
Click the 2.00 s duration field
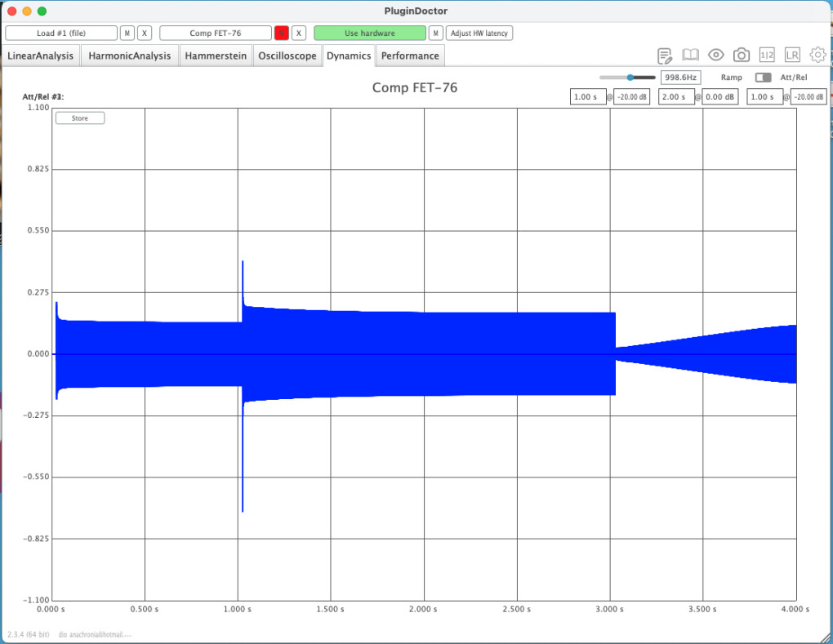click(x=675, y=97)
